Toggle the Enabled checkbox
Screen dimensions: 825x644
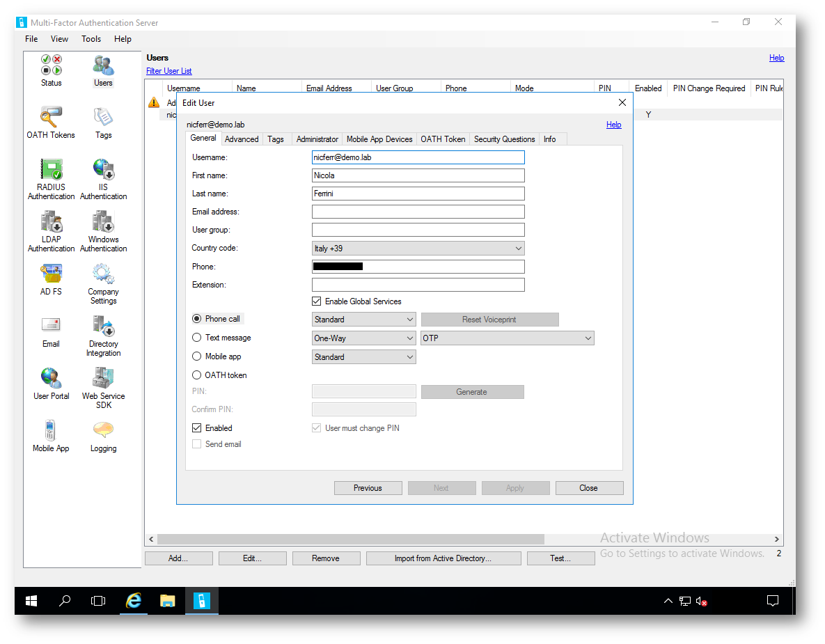[197, 428]
